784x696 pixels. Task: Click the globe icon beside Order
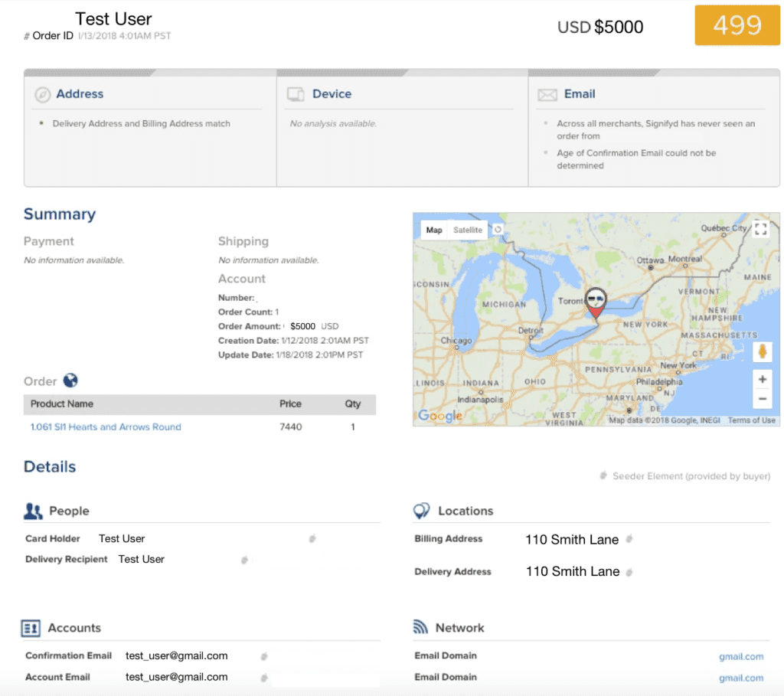[x=70, y=381]
